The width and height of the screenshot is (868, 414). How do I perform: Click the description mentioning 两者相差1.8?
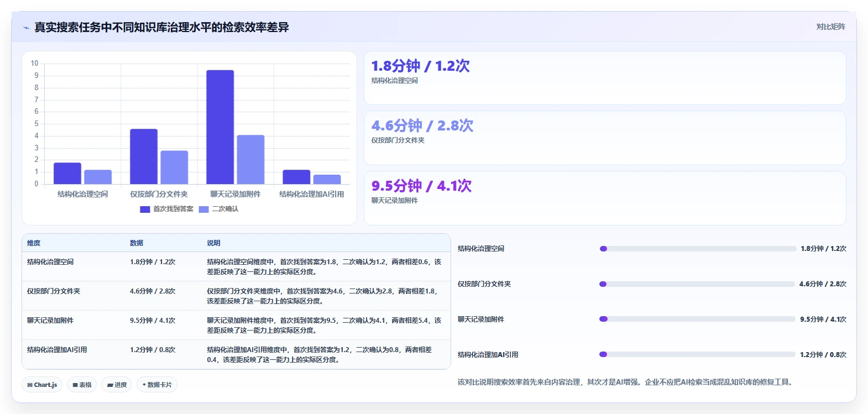pyautogui.click(x=323, y=296)
